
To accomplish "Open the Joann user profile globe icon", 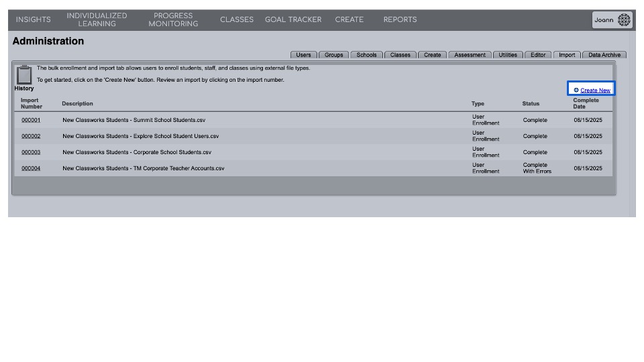I will 623,19.
